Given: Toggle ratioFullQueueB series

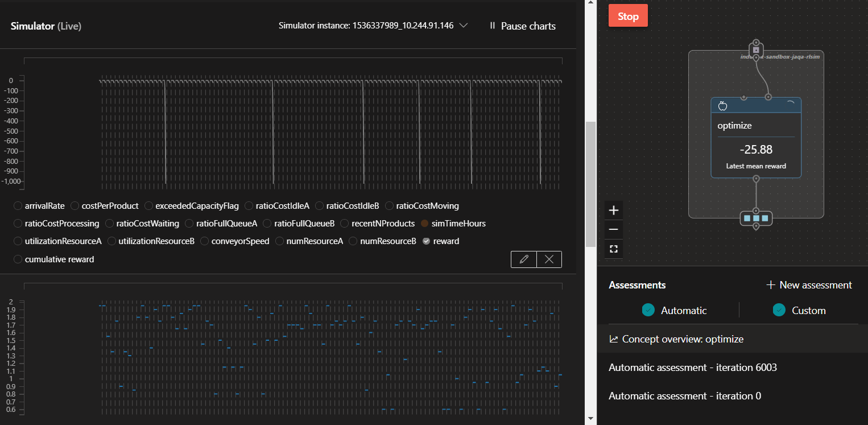Looking at the screenshot, I should (267, 224).
